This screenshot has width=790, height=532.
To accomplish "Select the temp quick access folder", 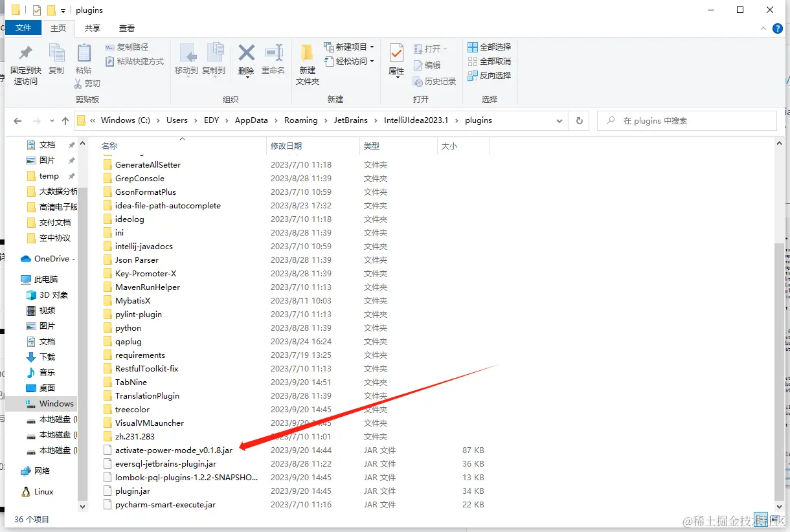I will pyautogui.click(x=43, y=176).
